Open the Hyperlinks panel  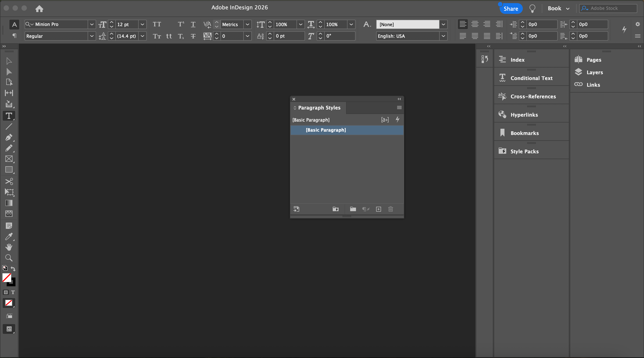pyautogui.click(x=524, y=115)
